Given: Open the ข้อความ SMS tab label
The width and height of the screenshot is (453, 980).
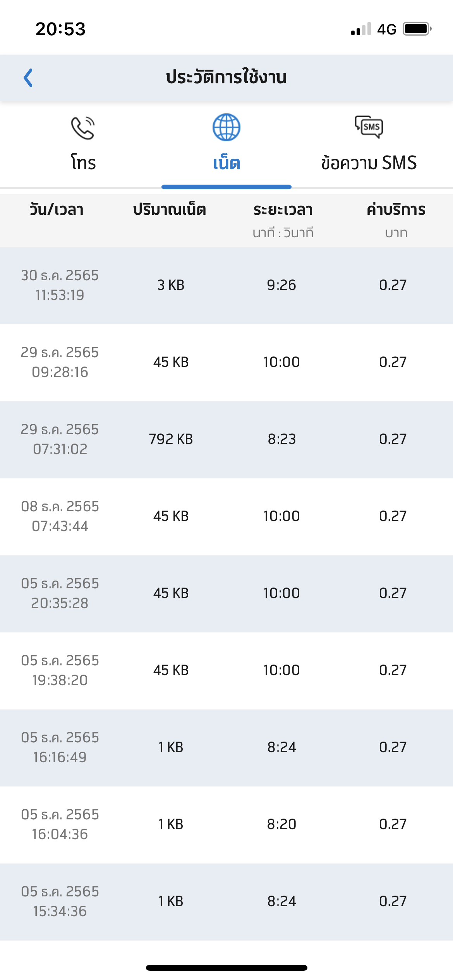Looking at the screenshot, I should [x=369, y=163].
